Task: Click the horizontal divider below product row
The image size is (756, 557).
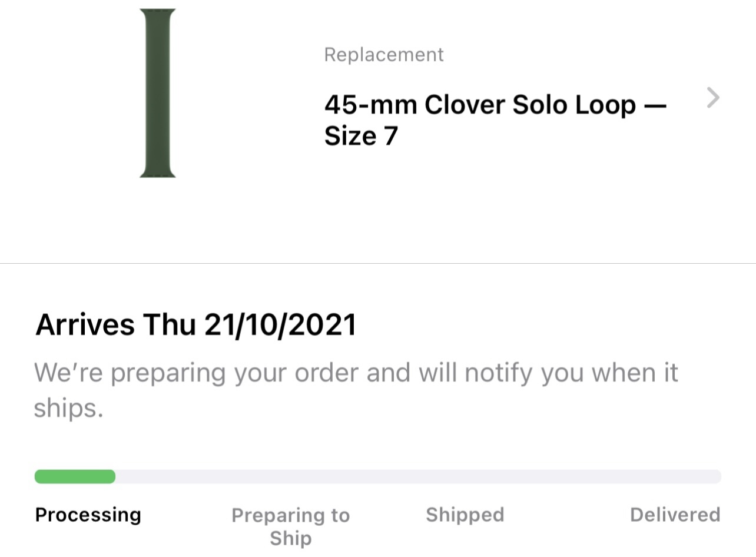Action: pos(378,263)
